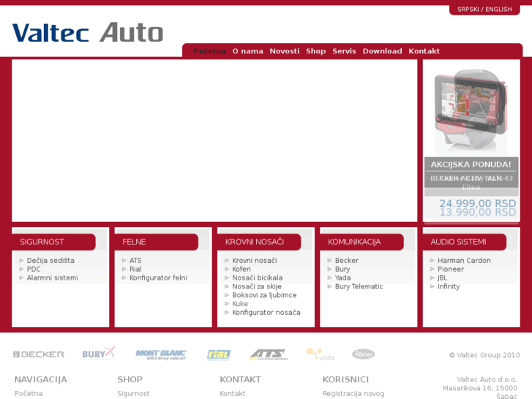Open Nosači bicikala link
The height and width of the screenshot is (399, 532).
257,277
